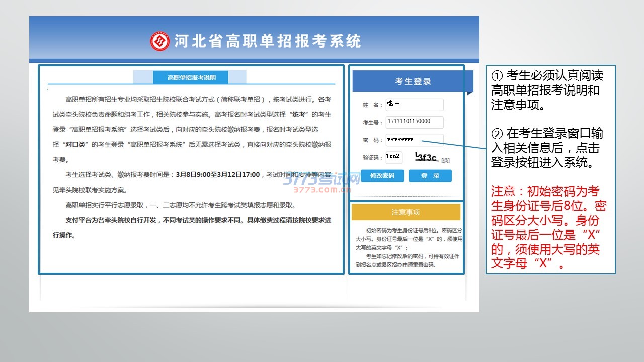The width and height of the screenshot is (644, 362).
Task: Click annotation step ① about reading instructions
Action: point(547,90)
